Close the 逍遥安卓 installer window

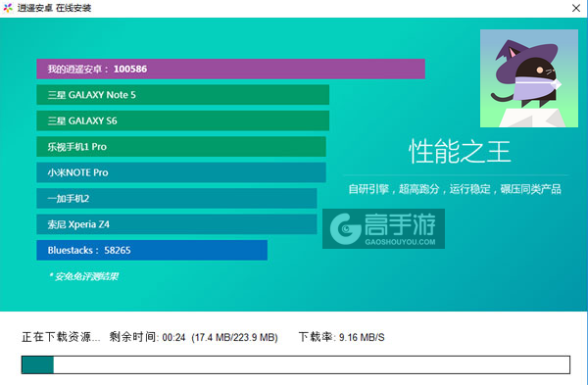pyautogui.click(x=576, y=8)
